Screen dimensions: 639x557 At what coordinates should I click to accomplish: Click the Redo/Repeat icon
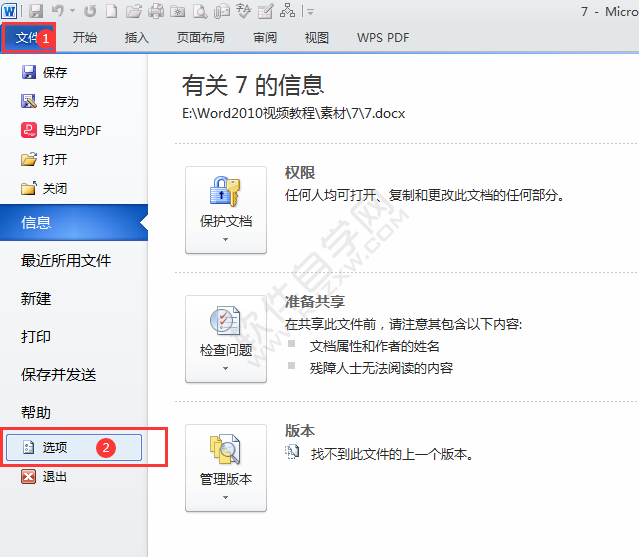click(x=90, y=11)
